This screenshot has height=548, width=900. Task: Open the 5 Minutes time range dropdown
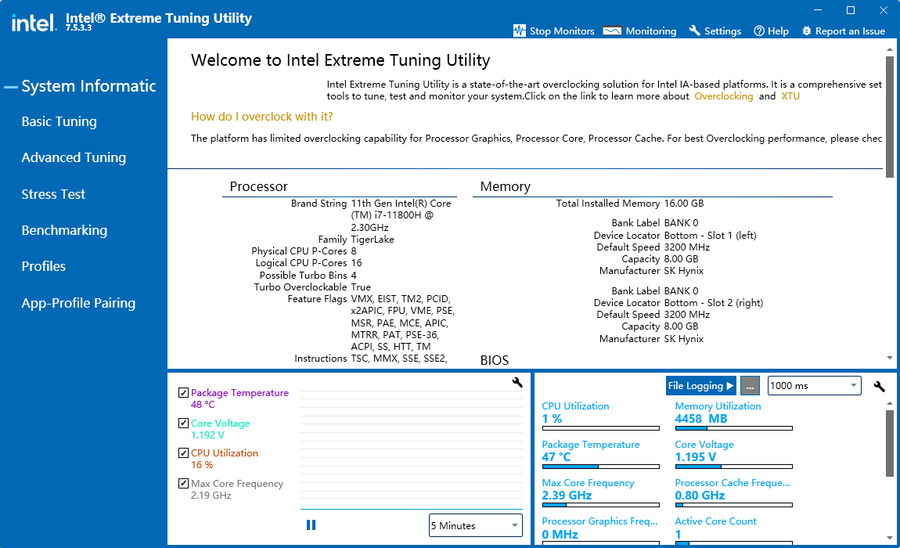coord(475,525)
